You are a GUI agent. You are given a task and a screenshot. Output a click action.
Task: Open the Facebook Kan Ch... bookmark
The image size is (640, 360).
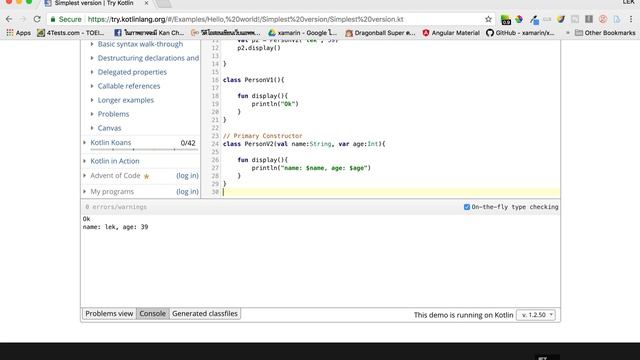coord(149,33)
